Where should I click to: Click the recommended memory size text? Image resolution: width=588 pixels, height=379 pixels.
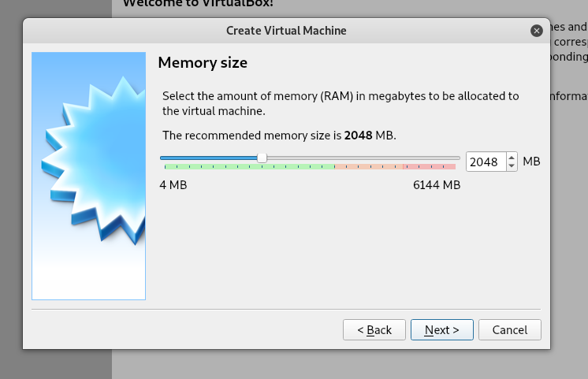[278, 136]
